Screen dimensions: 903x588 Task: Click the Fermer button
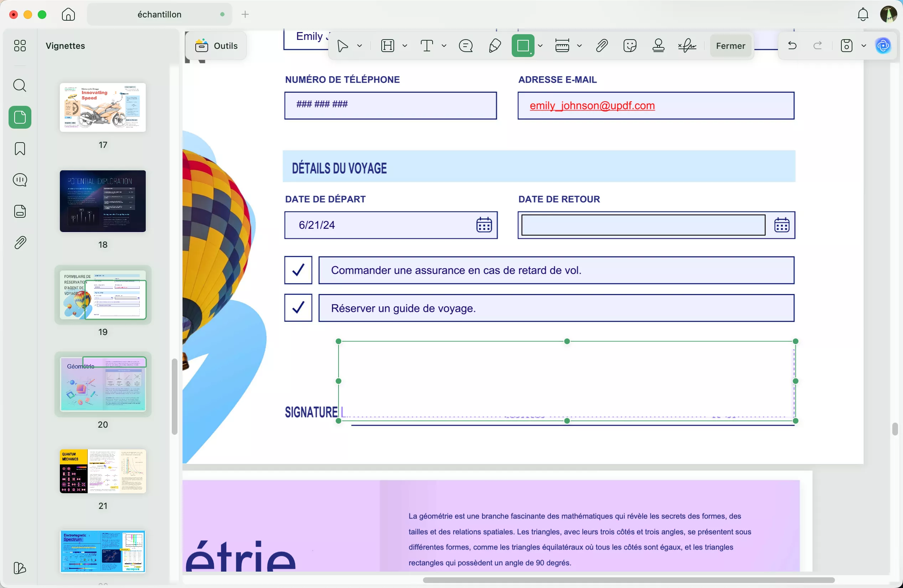pos(731,46)
